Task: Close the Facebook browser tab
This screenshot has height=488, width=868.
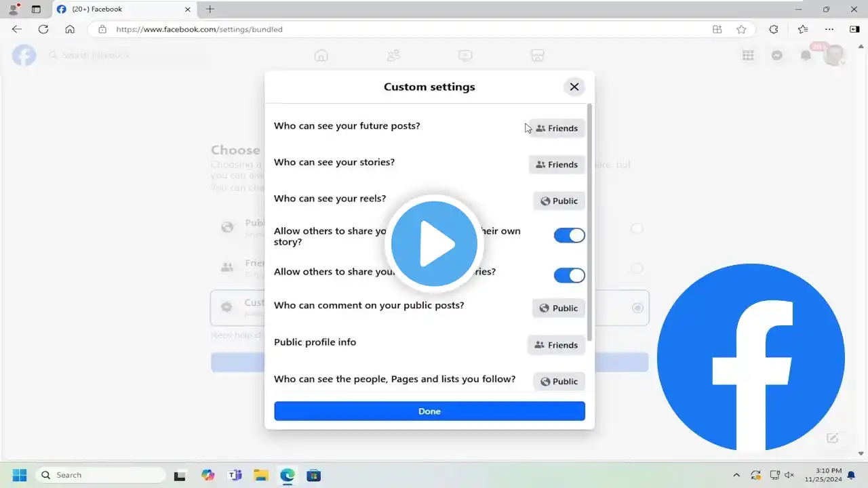Action: [x=188, y=9]
